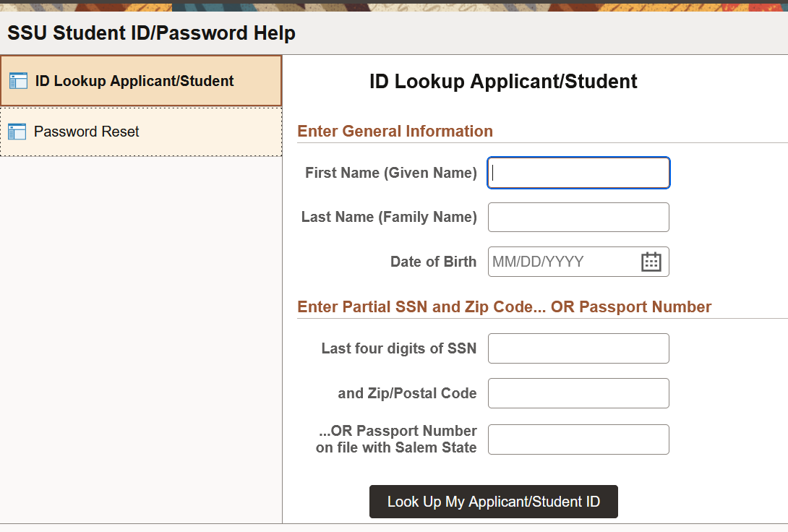788x532 pixels.
Task: Click the Enter General Information section heading
Action: tap(395, 131)
